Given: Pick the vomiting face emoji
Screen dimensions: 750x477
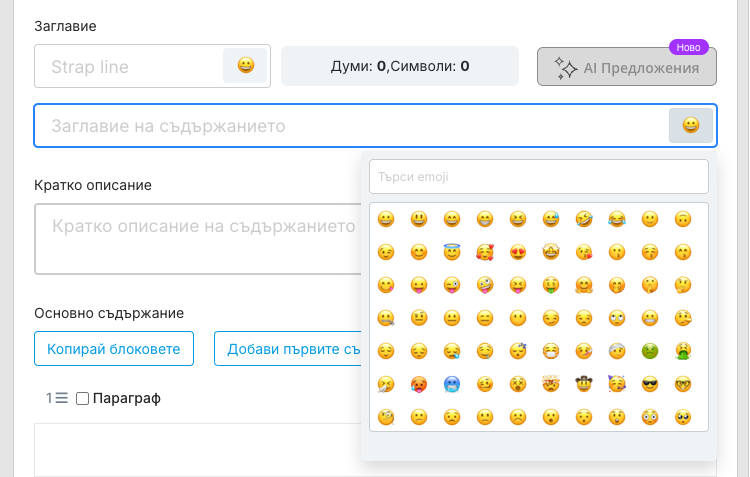Looking at the screenshot, I should point(683,351).
